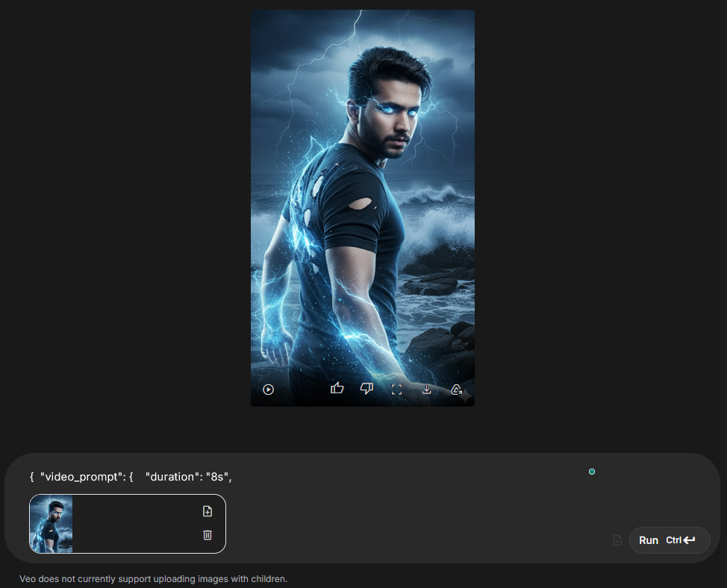
Task: Add another file to the image attachment
Action: click(207, 511)
